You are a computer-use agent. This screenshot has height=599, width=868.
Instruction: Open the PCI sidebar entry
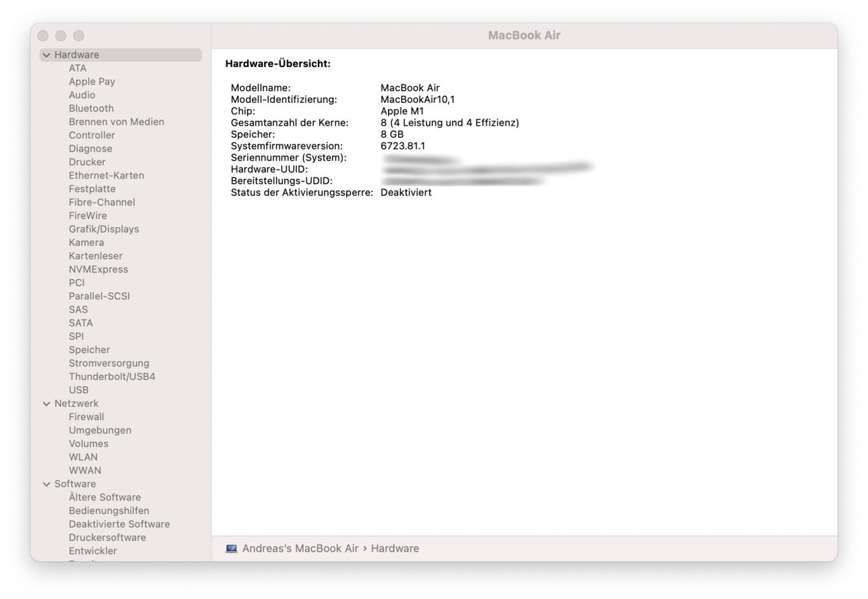(77, 283)
